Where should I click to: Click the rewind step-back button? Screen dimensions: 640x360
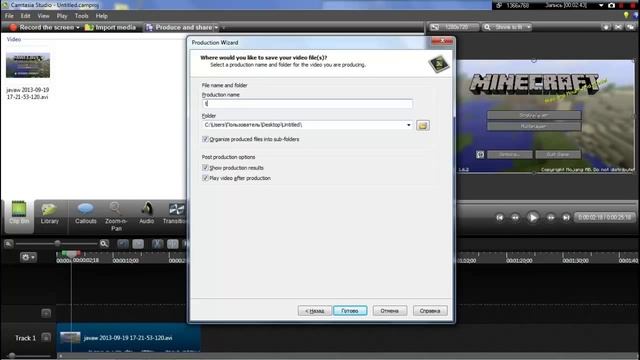[516, 218]
